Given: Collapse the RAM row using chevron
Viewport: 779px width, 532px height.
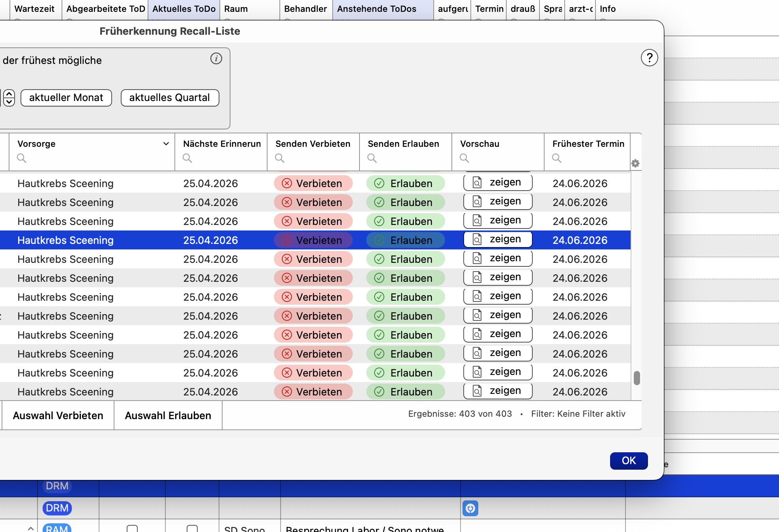Looking at the screenshot, I should click(x=30, y=528).
